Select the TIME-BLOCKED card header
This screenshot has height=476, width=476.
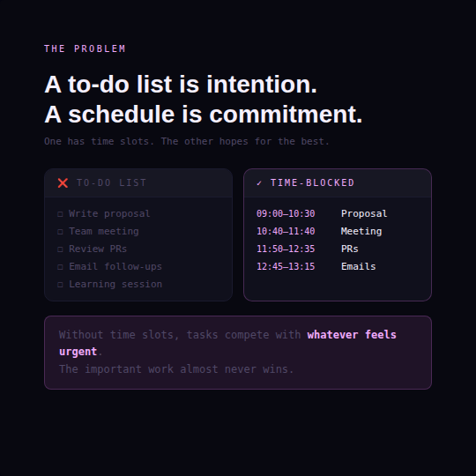[338, 183]
